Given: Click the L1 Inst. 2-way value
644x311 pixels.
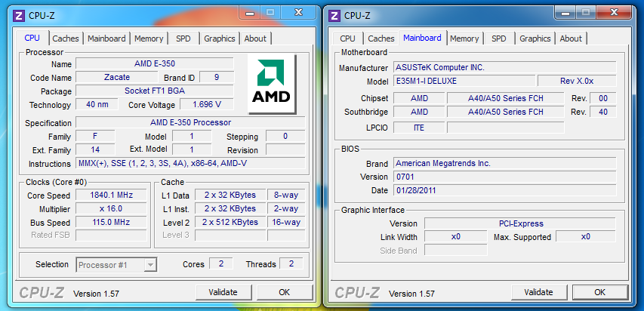Looking at the screenshot, I should click(286, 208).
